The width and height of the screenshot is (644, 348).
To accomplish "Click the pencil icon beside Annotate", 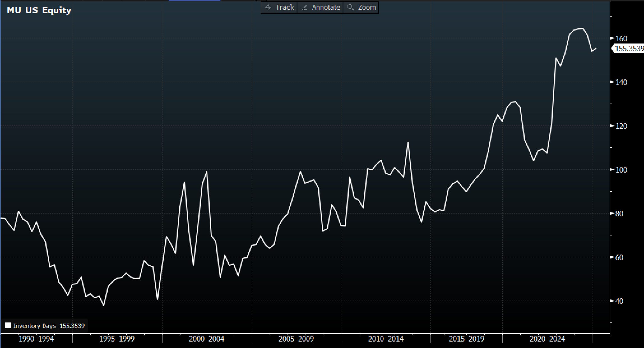I will click(304, 7).
